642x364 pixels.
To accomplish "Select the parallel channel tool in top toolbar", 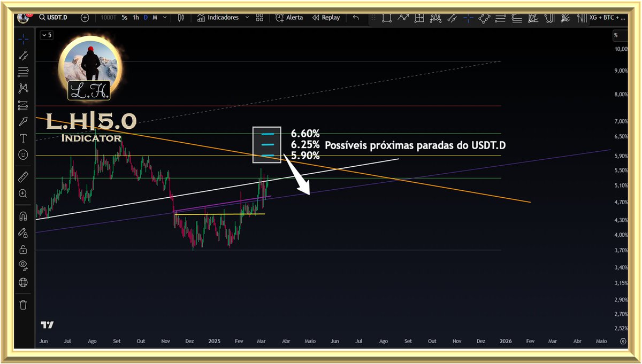I will [452, 18].
